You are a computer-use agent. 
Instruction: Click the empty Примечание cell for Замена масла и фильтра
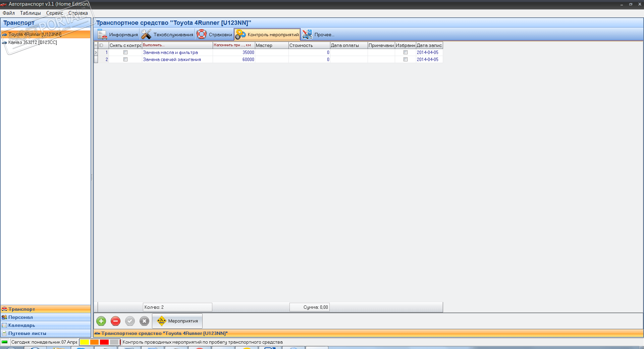[x=381, y=52]
